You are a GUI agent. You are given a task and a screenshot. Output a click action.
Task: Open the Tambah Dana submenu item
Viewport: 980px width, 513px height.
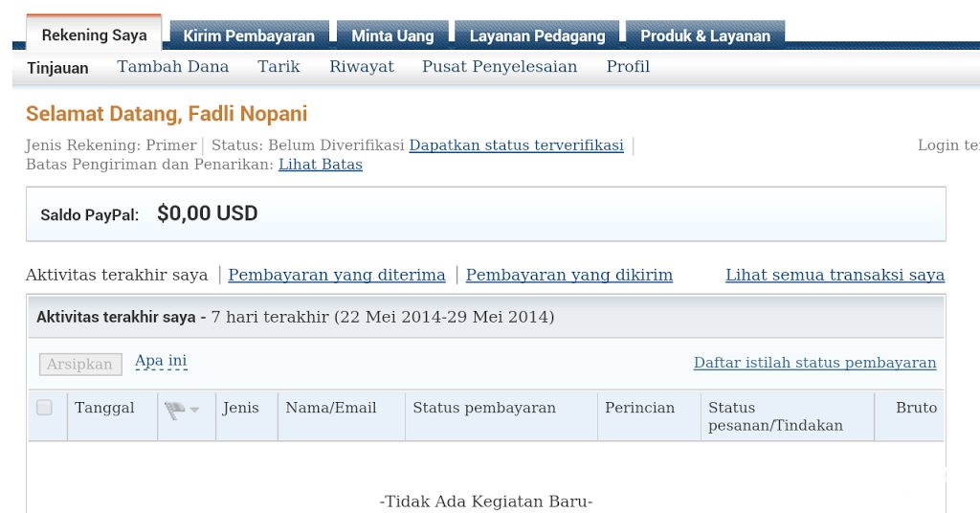[173, 67]
